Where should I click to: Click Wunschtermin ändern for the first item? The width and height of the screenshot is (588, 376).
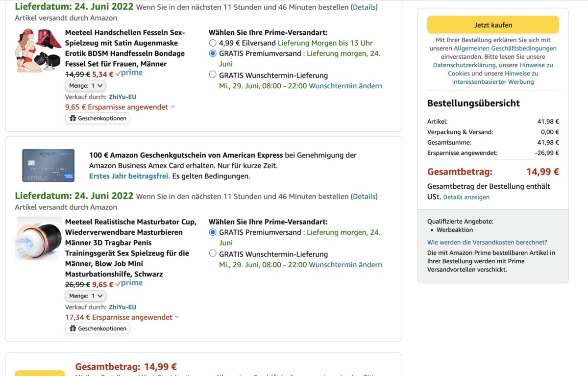(x=345, y=86)
